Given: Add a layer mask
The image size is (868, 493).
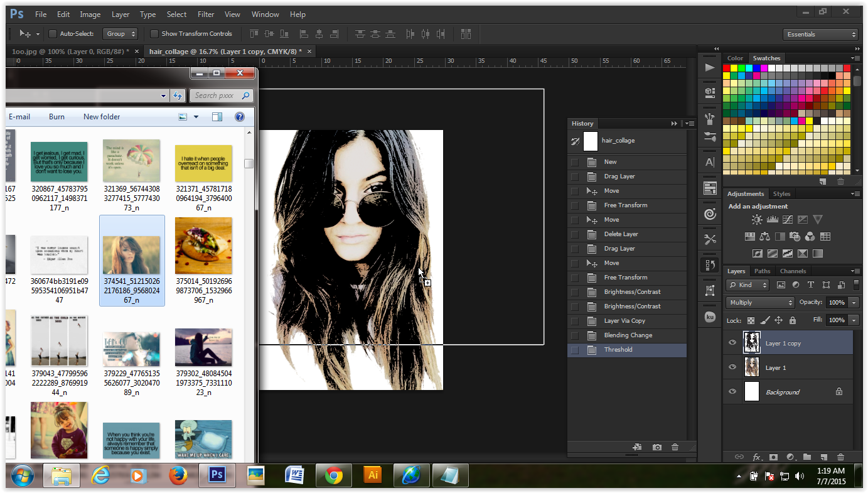Looking at the screenshot, I should pos(773,457).
